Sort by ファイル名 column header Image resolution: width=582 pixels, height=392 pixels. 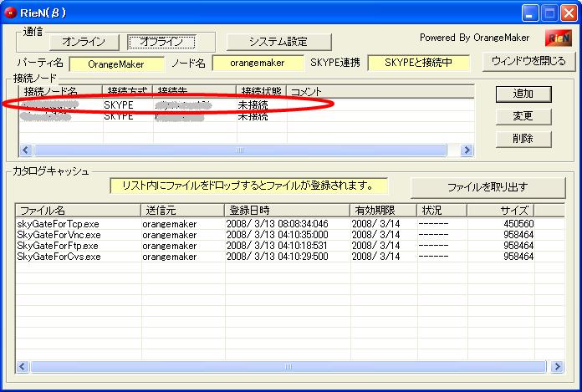click(x=79, y=211)
